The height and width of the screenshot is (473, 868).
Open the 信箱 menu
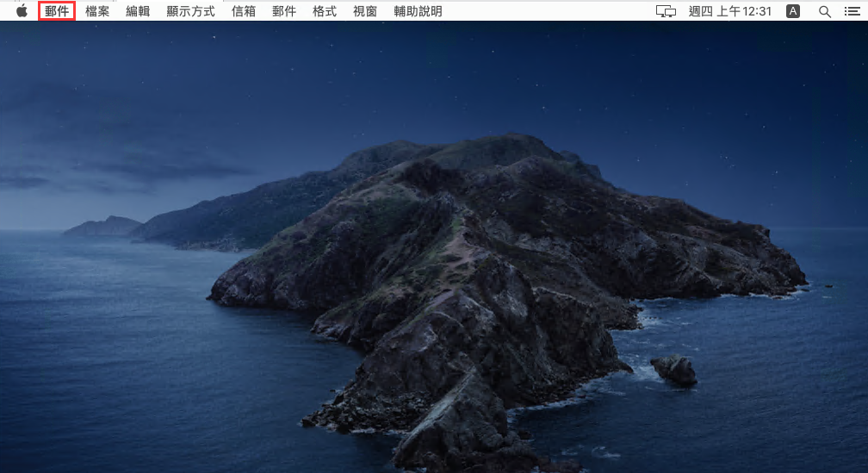(x=244, y=11)
